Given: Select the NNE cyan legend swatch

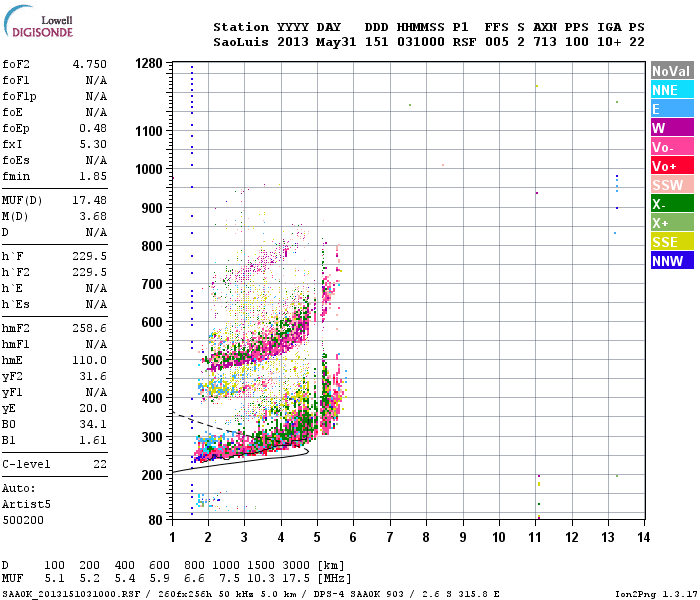Looking at the screenshot, I should (672, 90).
